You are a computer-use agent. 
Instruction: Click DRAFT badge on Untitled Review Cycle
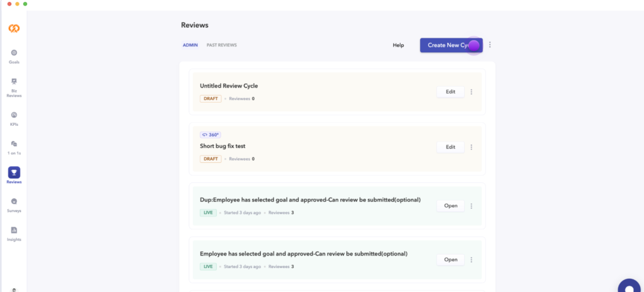pos(211,99)
